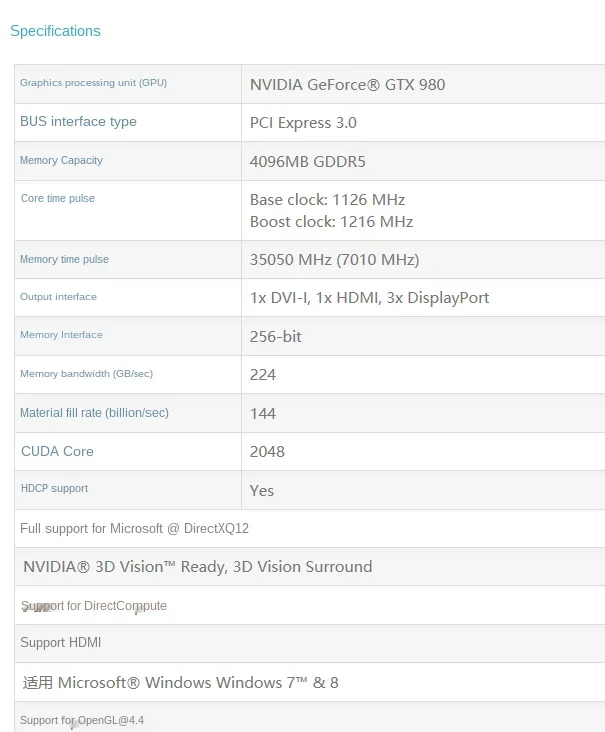Click the BUS interface type label

point(78,121)
